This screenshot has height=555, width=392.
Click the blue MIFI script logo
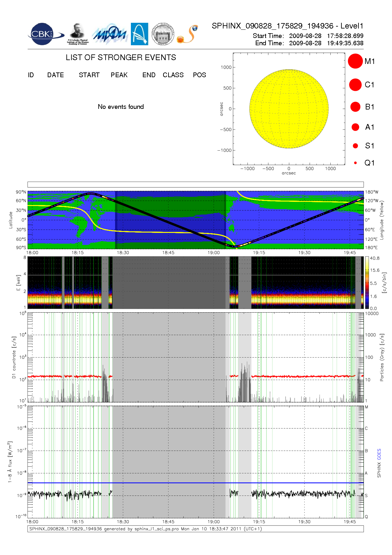(x=110, y=34)
